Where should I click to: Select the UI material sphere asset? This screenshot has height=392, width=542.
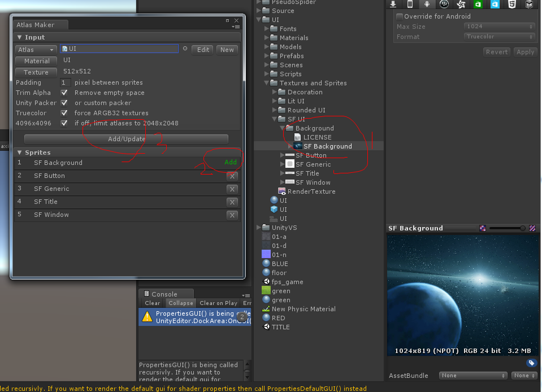(279, 201)
